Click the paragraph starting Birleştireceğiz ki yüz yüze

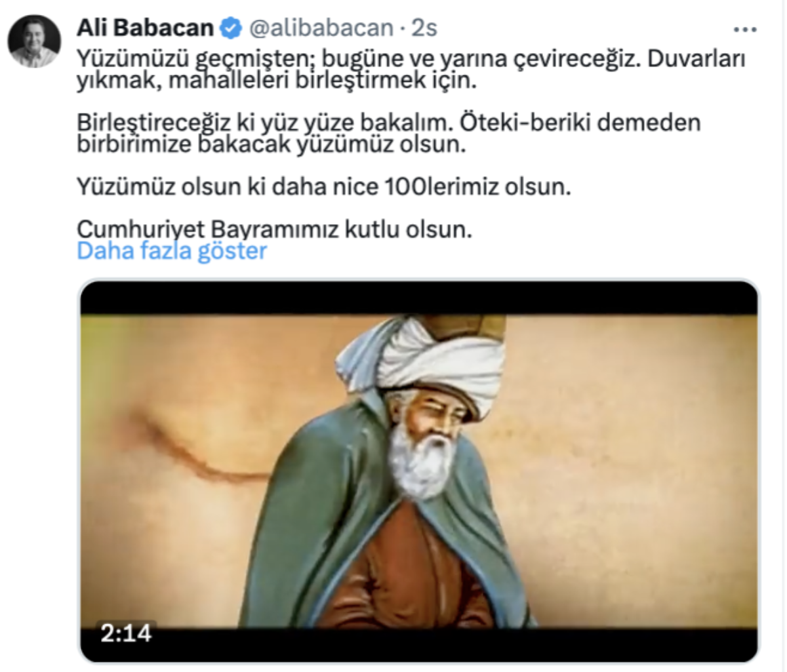point(388,133)
